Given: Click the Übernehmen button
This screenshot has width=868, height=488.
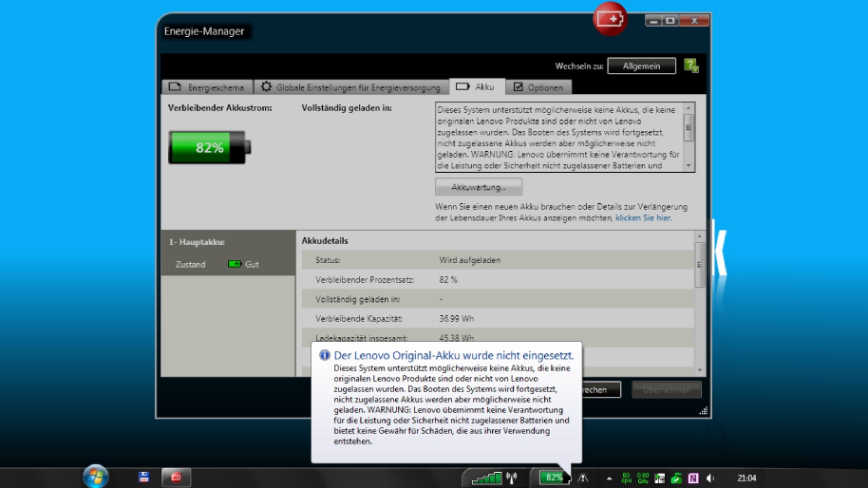Looking at the screenshot, I should [x=667, y=389].
